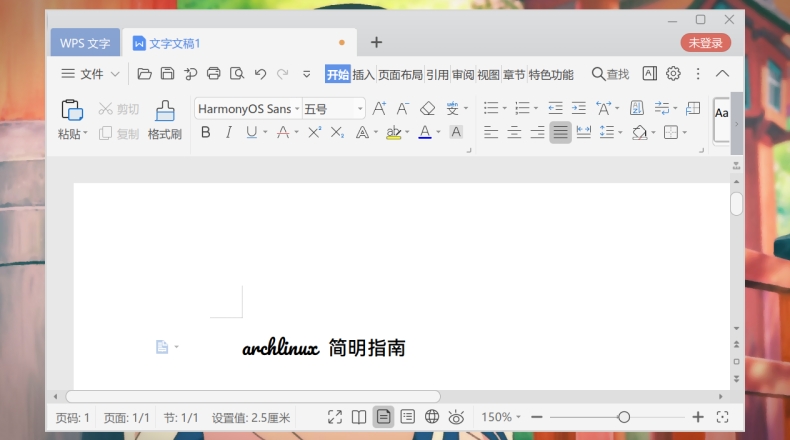Image resolution: width=790 pixels, height=440 pixels.
Task: Toggle Bold formatting
Action: pyautogui.click(x=206, y=133)
